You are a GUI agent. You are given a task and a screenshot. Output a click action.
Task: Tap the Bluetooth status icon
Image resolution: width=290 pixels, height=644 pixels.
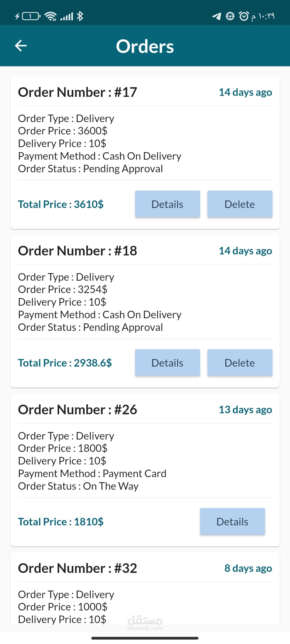pyautogui.click(x=80, y=16)
